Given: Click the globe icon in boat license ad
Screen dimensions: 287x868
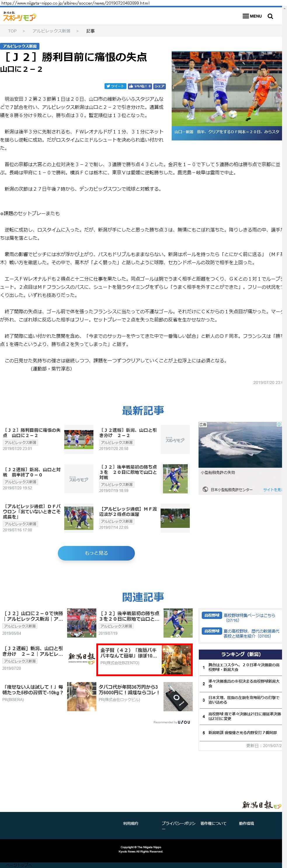Looking at the screenshot, I should 205,489.
